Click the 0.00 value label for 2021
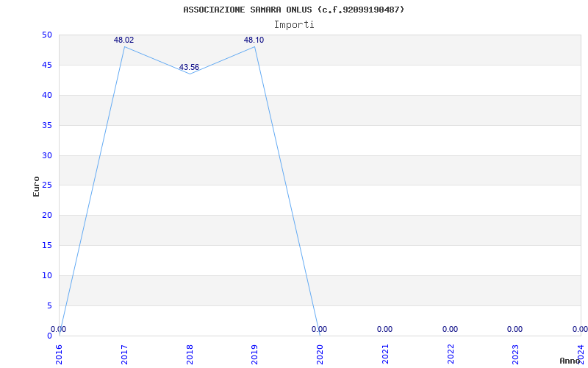Viewport: 588px width, 368px height. click(x=384, y=329)
